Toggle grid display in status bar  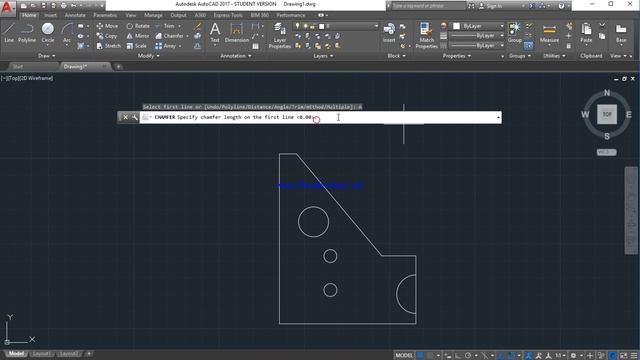[420, 356]
